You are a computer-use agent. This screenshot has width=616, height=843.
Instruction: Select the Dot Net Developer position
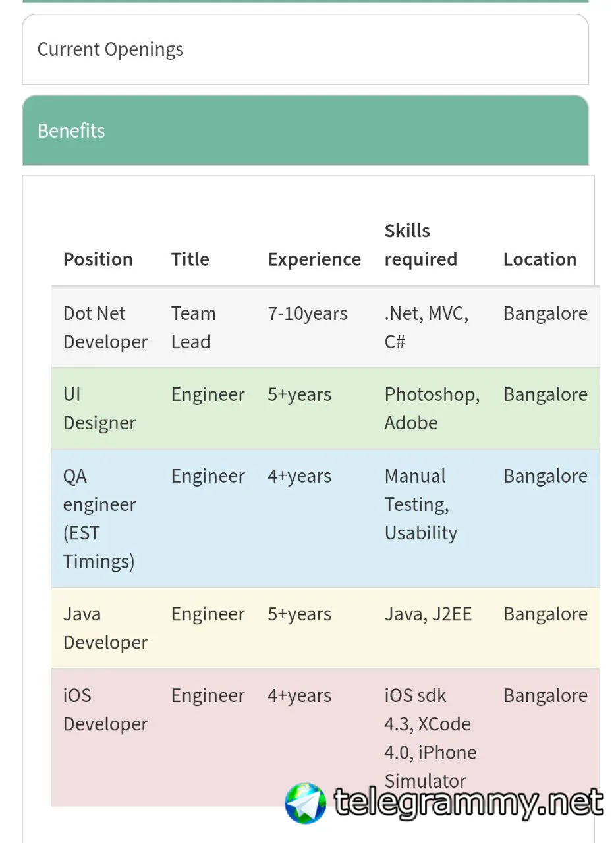pos(105,327)
